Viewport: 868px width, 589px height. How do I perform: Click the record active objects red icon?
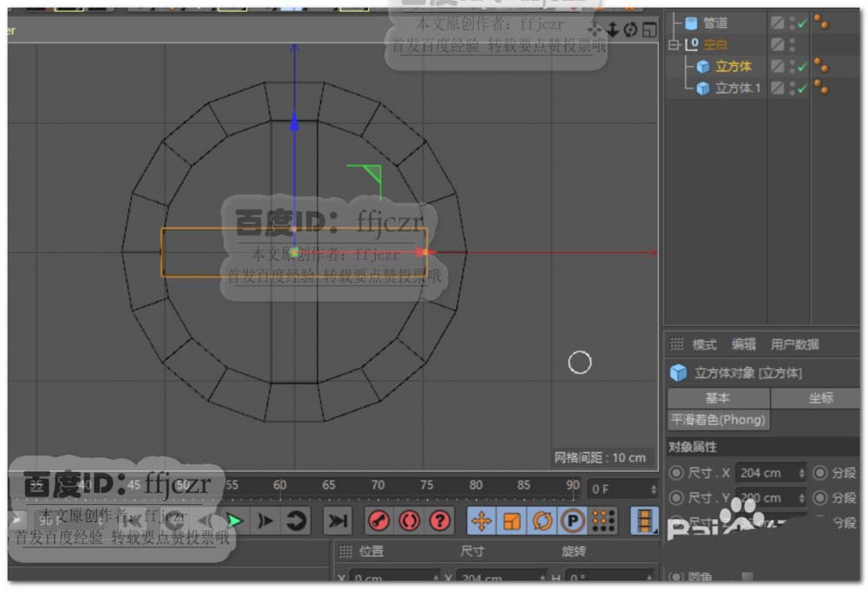[378, 520]
